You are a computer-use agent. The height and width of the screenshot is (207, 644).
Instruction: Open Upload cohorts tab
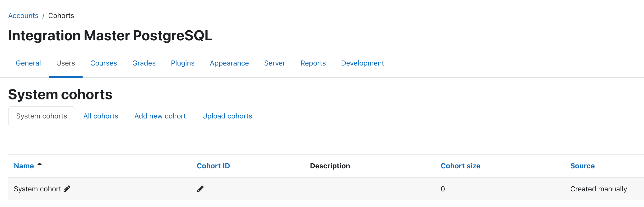pyautogui.click(x=227, y=116)
